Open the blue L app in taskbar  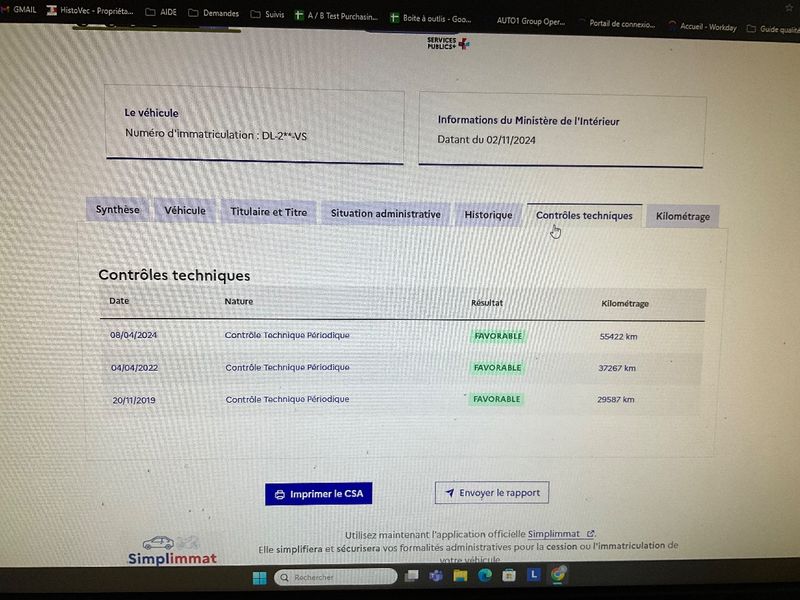point(533,575)
